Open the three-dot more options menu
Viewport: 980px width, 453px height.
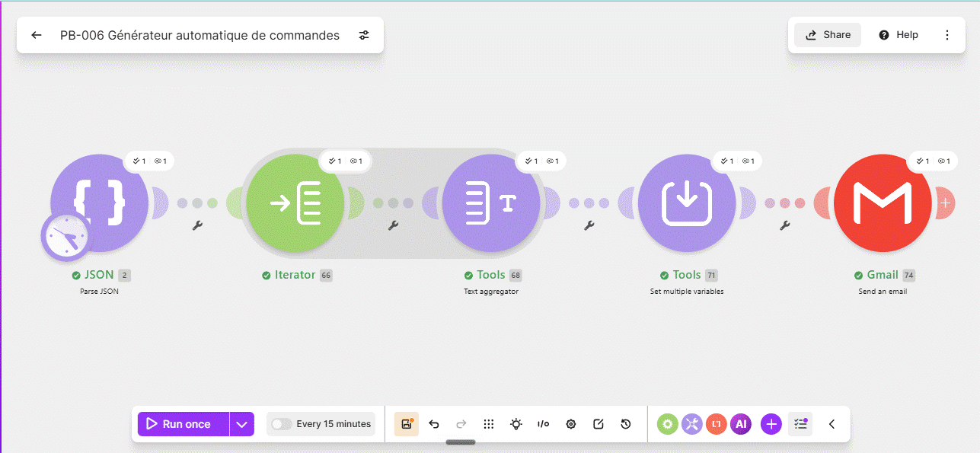pos(947,35)
